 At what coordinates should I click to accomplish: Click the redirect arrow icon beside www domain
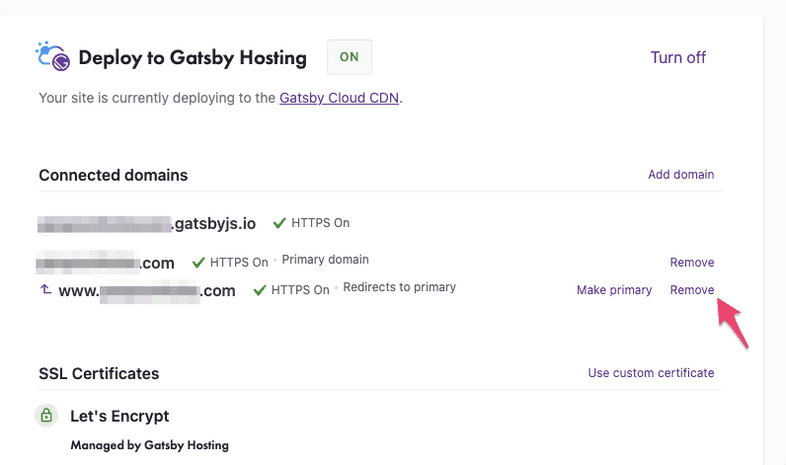[x=45, y=290]
